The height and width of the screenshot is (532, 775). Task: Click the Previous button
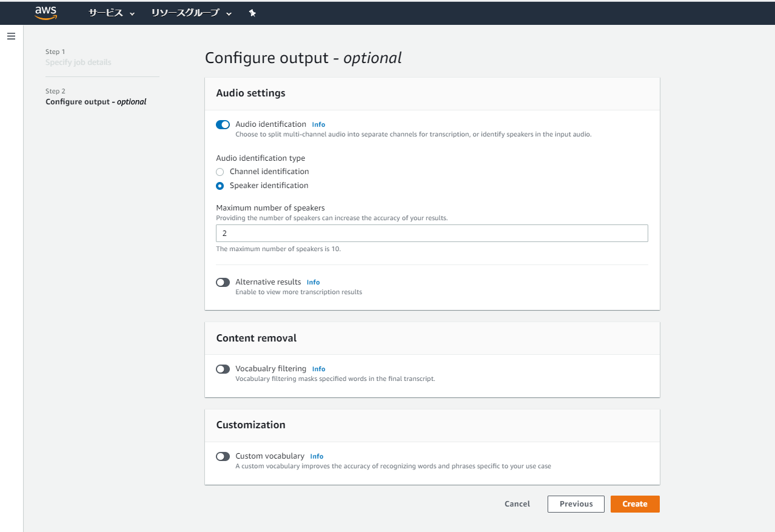pos(575,504)
